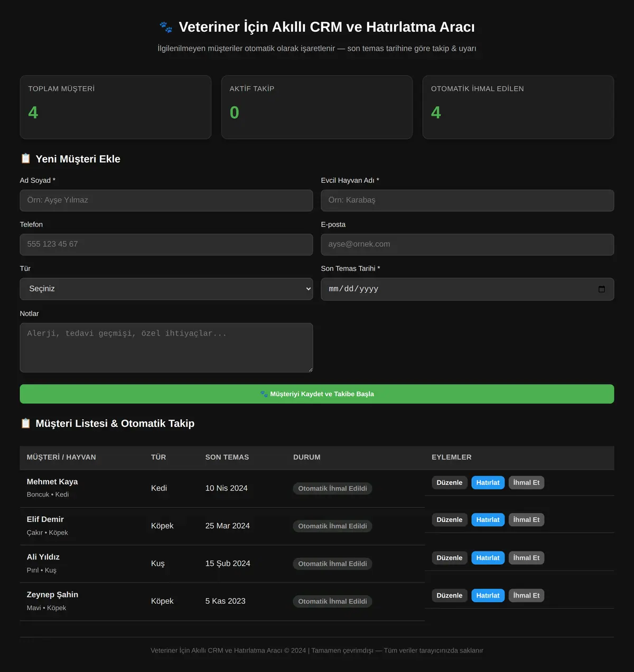
Task: Click into the E-posta field
Action: click(x=468, y=245)
